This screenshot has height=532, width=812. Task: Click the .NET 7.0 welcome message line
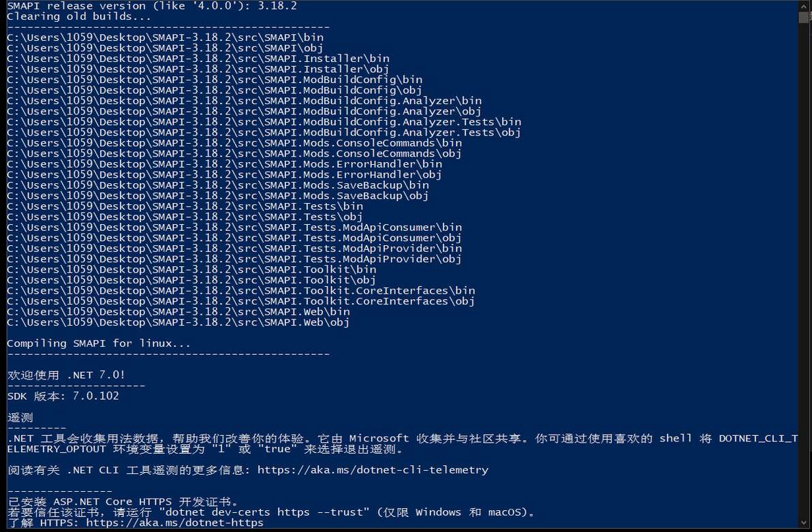(66, 375)
